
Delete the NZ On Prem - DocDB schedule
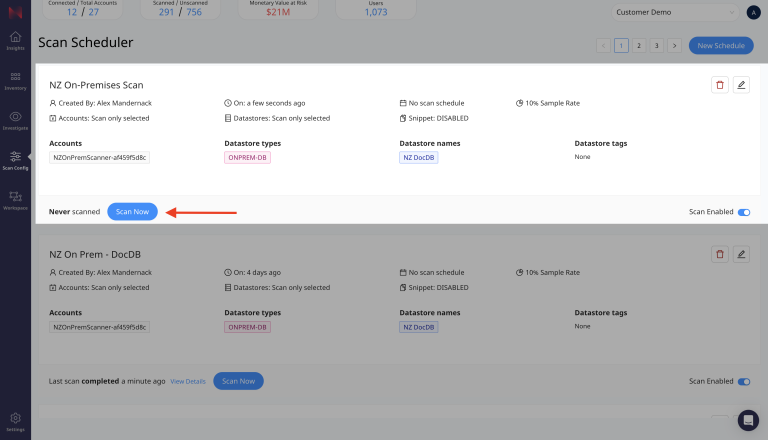click(719, 254)
